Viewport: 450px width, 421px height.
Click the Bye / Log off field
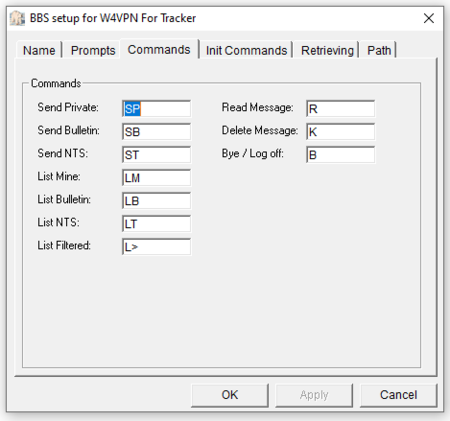340,155
